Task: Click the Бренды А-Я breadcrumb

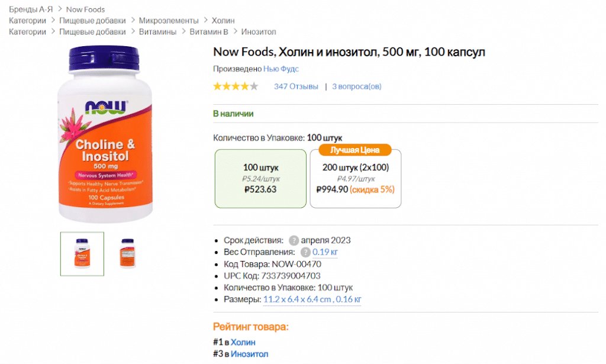Action: [30, 9]
